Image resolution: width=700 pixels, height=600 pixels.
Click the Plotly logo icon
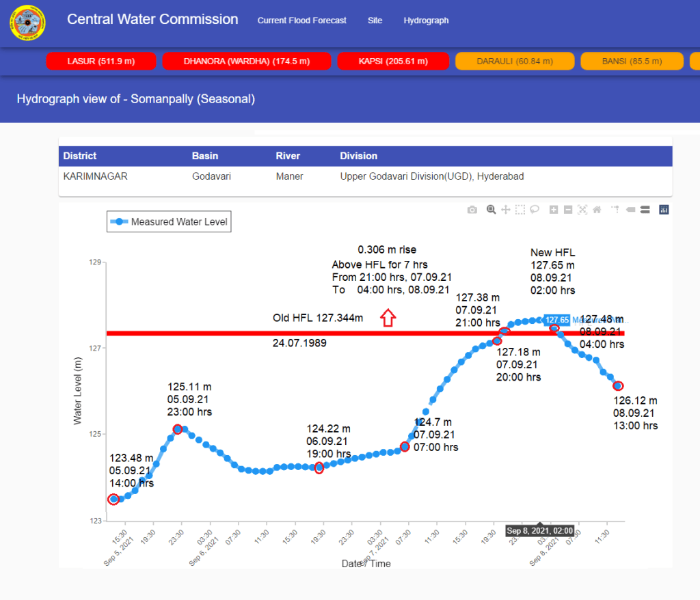coord(664,210)
